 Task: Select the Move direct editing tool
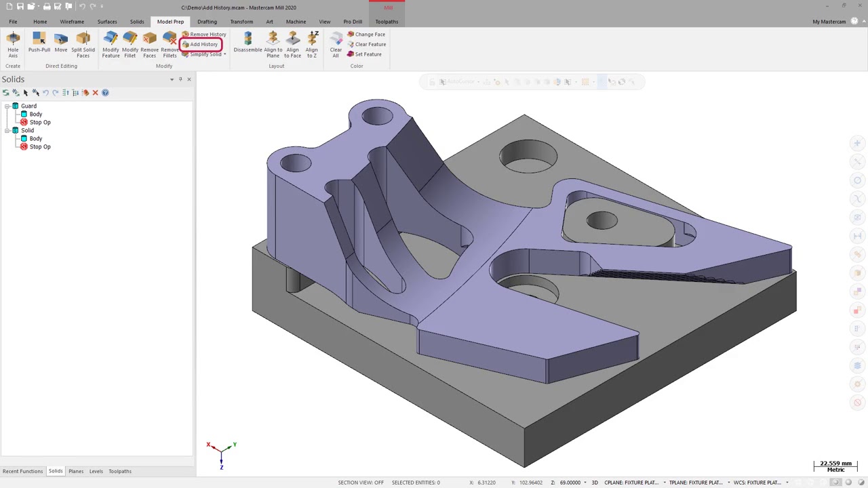pyautogui.click(x=61, y=42)
